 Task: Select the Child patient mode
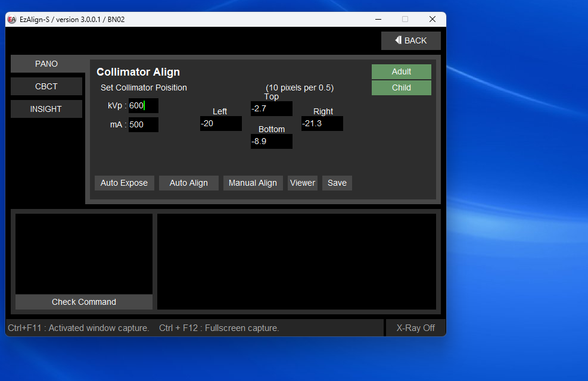click(401, 88)
